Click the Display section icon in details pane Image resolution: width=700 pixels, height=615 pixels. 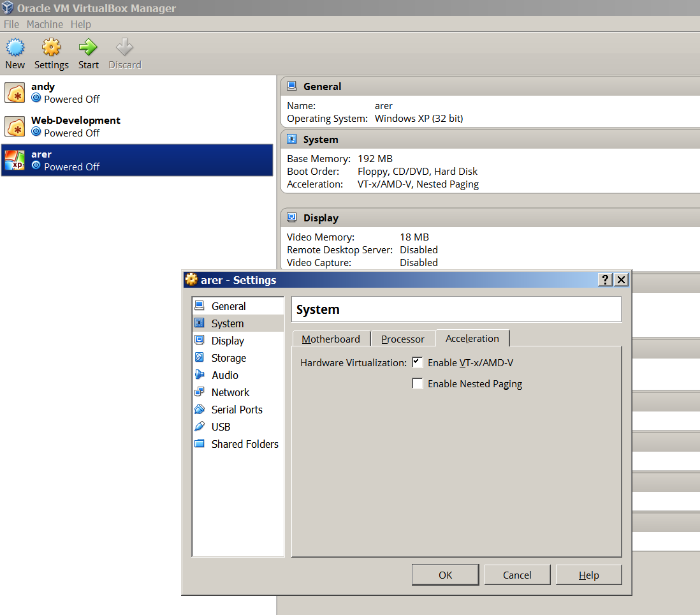coord(291,218)
